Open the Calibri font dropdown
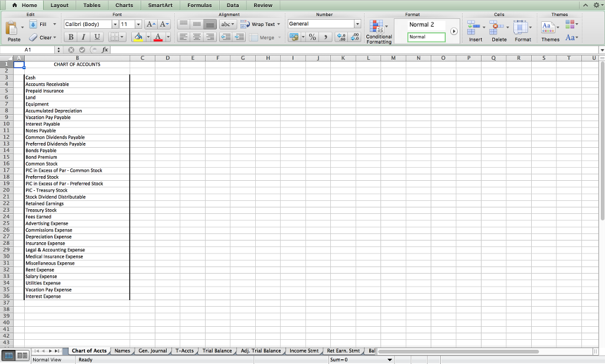 click(x=115, y=24)
